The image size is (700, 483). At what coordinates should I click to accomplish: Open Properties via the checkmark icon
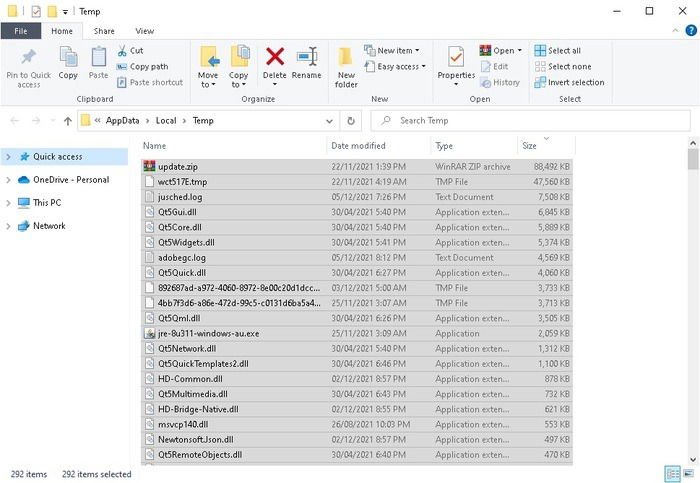point(456,57)
